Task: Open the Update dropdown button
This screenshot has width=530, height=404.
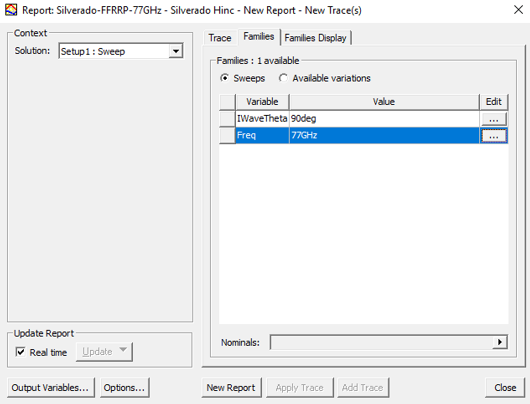Action: point(104,352)
